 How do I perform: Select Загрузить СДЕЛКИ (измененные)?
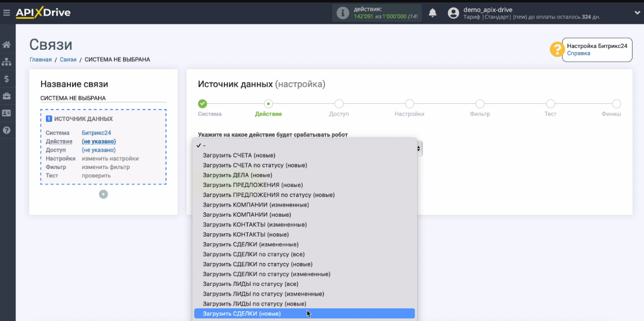pyautogui.click(x=304, y=244)
